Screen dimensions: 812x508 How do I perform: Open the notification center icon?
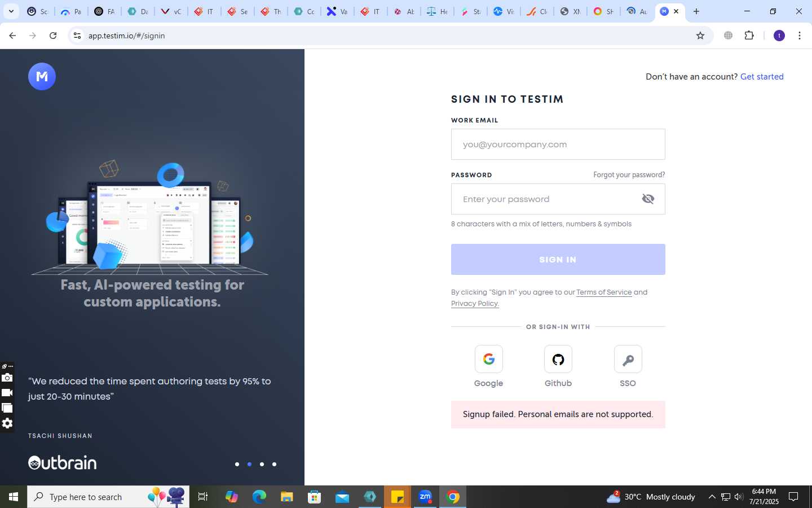[793, 497]
